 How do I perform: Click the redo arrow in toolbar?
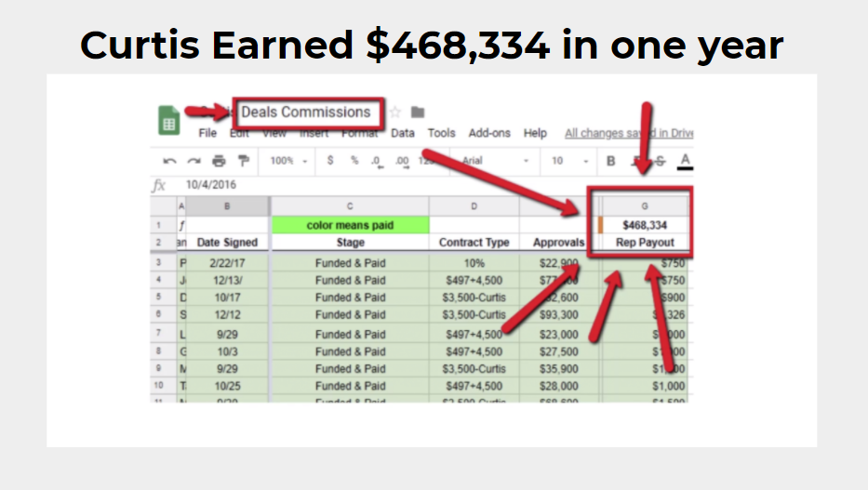(x=194, y=161)
